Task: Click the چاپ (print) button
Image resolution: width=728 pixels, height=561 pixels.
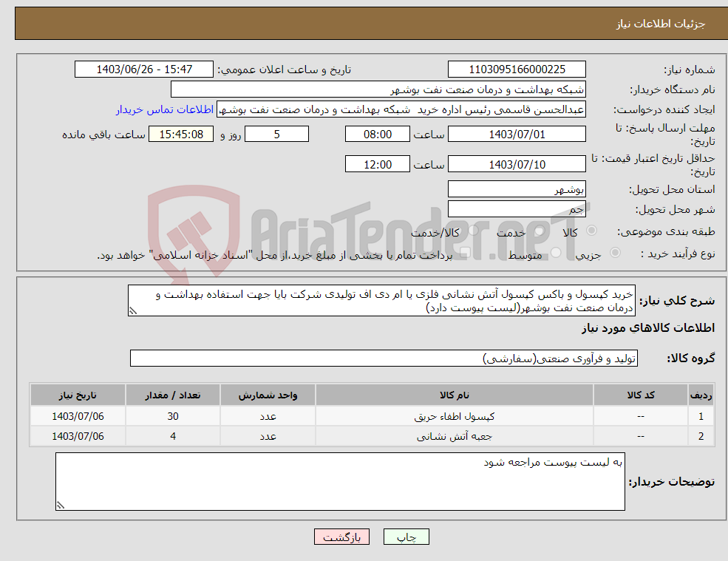Action: point(406,537)
